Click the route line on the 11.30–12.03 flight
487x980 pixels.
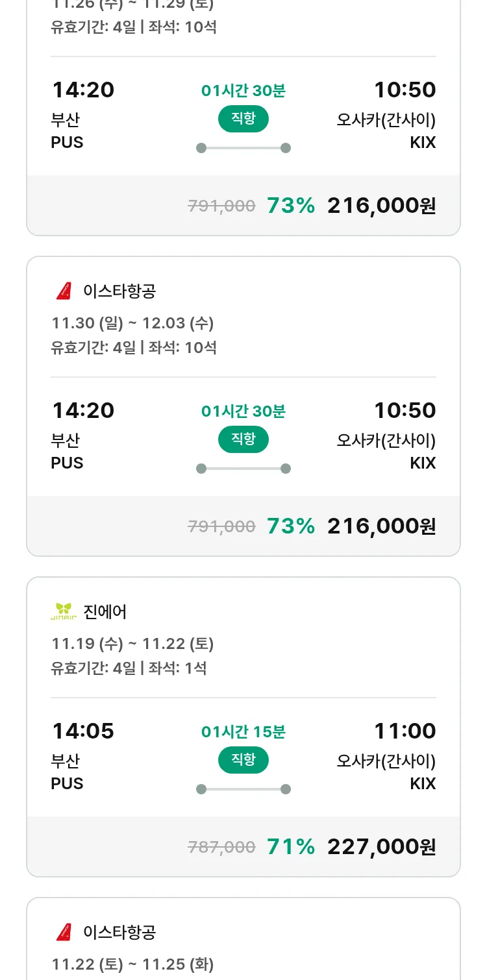243,469
